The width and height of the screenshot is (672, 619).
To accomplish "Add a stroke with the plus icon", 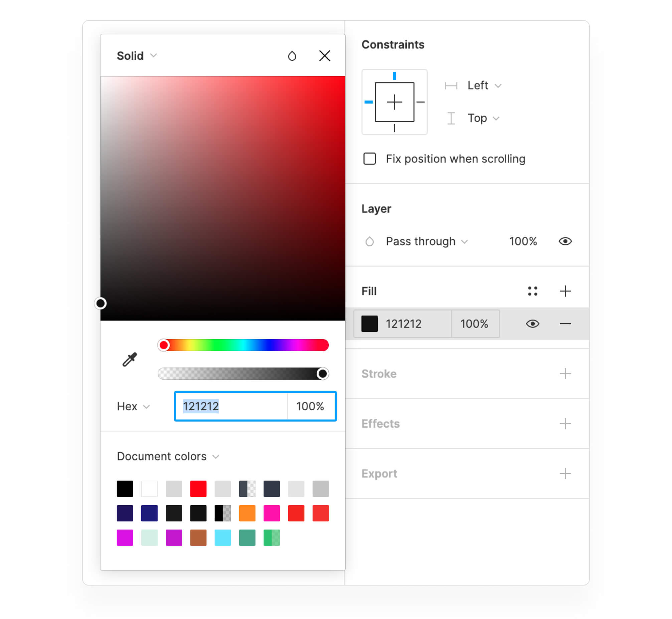I will (565, 374).
